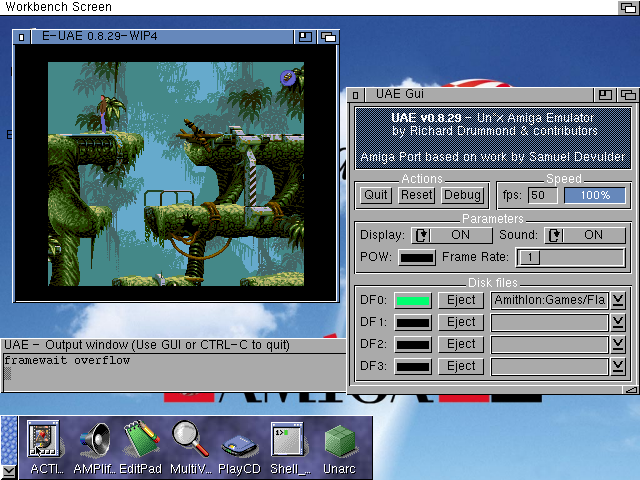Eject the disk in DF0
The width and height of the screenshot is (640, 480).
pos(461,300)
